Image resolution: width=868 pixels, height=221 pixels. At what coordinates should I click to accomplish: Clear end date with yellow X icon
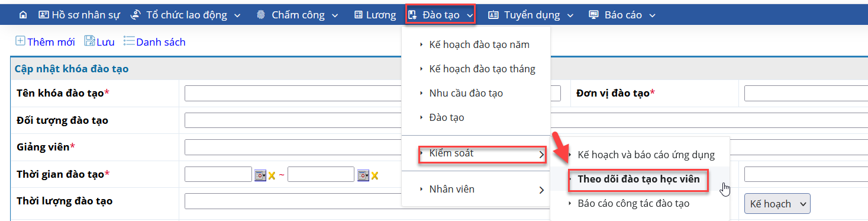pos(375,175)
